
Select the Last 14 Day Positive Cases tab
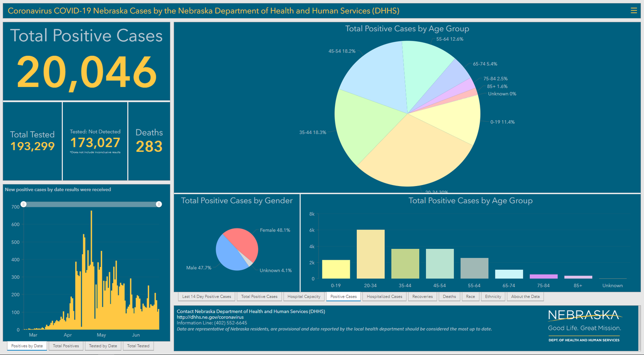pyautogui.click(x=207, y=297)
